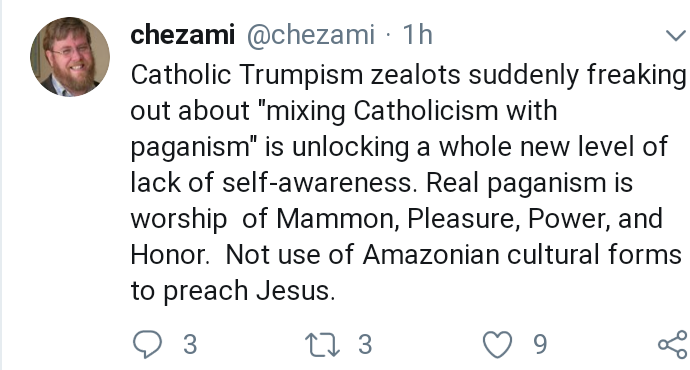Visit the @chezami handle link
Screen dimensions: 690x370
pos(311,35)
